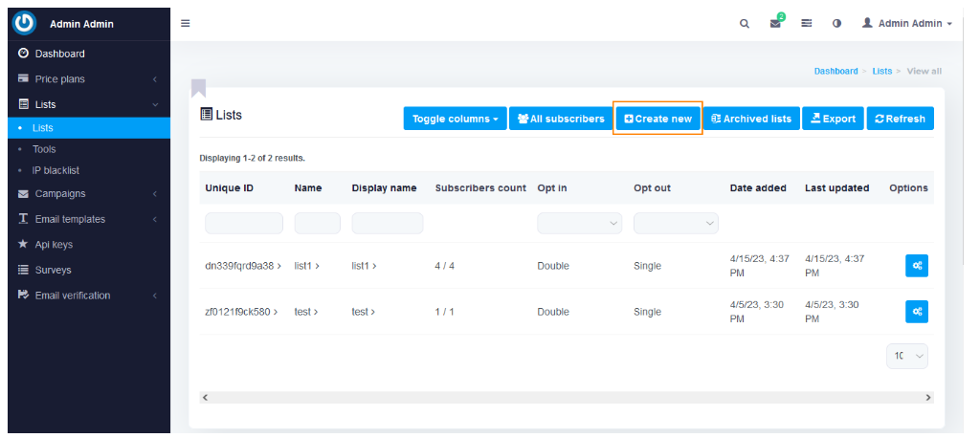The height and width of the screenshot is (438, 980).
Task: Click the hamburger menu to collapse sidebar
Action: click(186, 24)
